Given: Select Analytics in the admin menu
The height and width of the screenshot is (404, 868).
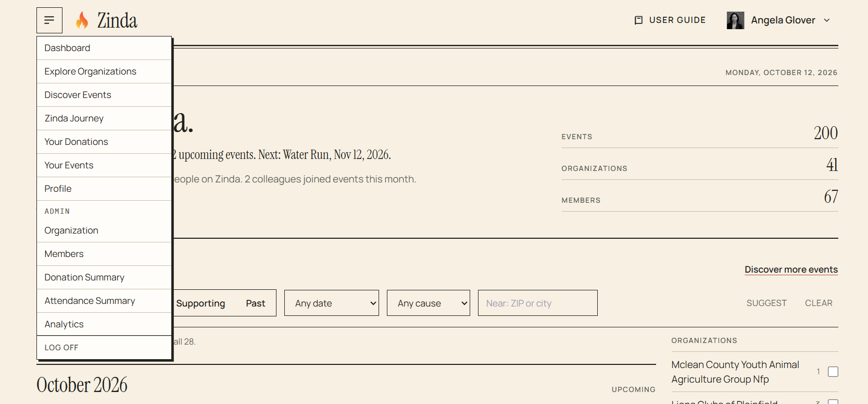Looking at the screenshot, I should 104,324.
